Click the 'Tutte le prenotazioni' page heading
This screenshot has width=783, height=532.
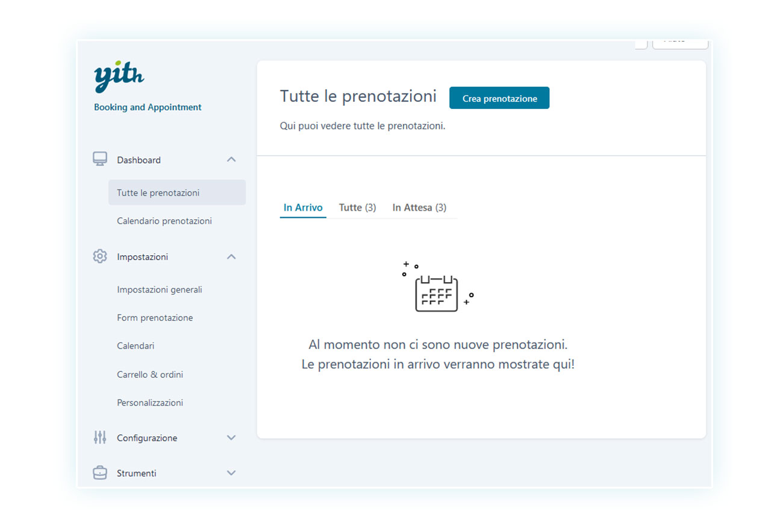(x=358, y=96)
